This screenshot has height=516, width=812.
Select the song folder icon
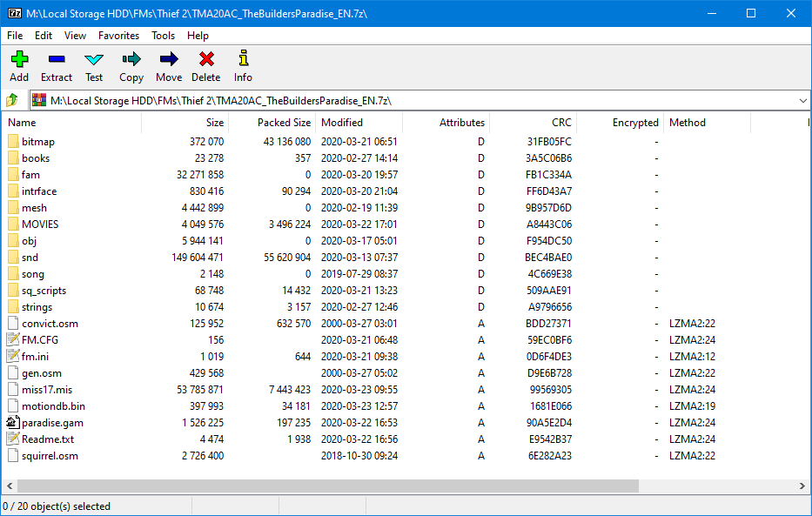13,274
